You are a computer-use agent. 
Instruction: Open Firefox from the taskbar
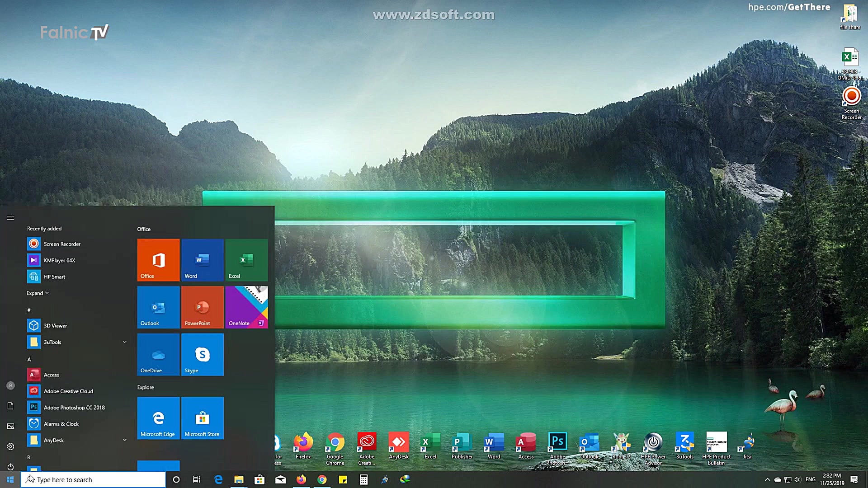pyautogui.click(x=301, y=479)
